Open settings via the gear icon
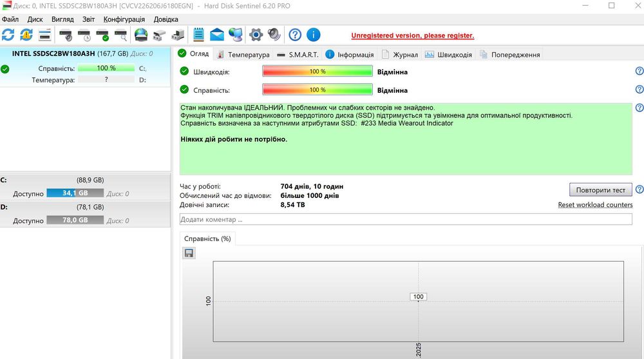644x359 pixels. tap(256, 35)
